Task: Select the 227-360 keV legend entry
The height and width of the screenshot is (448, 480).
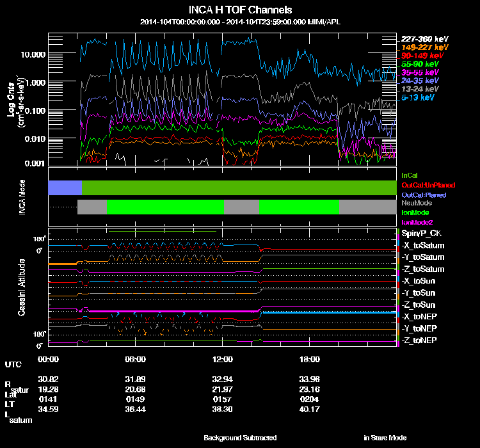Action: (x=424, y=39)
